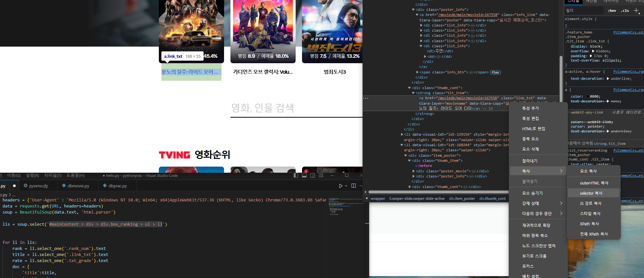Image resolution: width=644 pixels, height=278 pixels.
Task: Select div.thumb_cont in breadcrumb bar
Action: pyautogui.click(x=492, y=199)
